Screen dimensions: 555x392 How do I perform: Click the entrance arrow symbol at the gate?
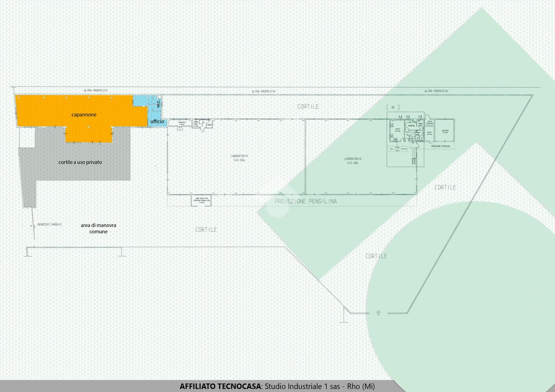(378, 313)
